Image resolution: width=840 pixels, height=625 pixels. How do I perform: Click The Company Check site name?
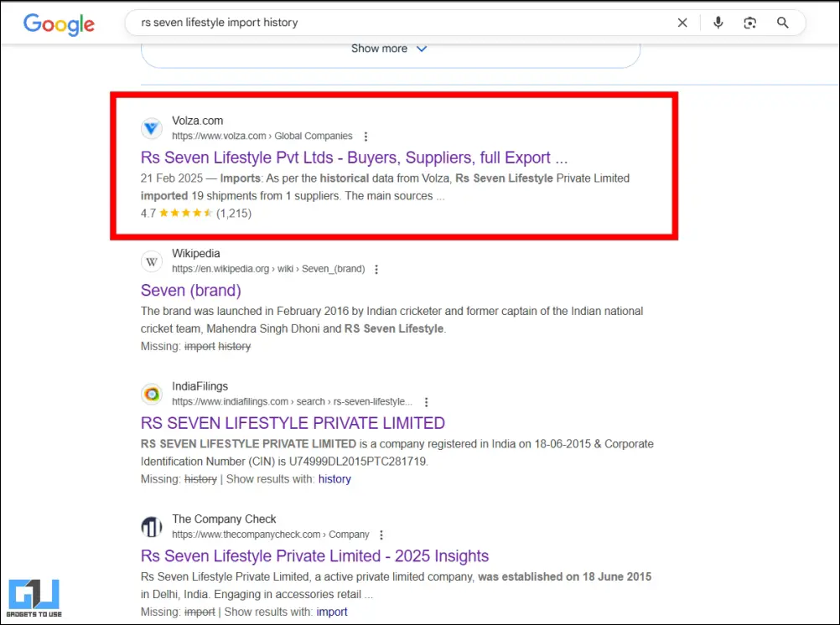coord(224,519)
